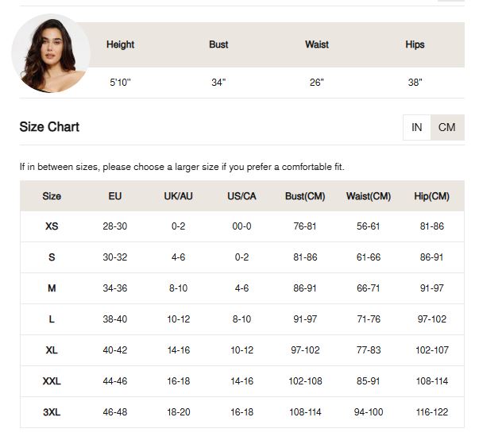This screenshot has height=448, width=479.
Task: Click the Waist(CM) column header
Action: (x=369, y=196)
